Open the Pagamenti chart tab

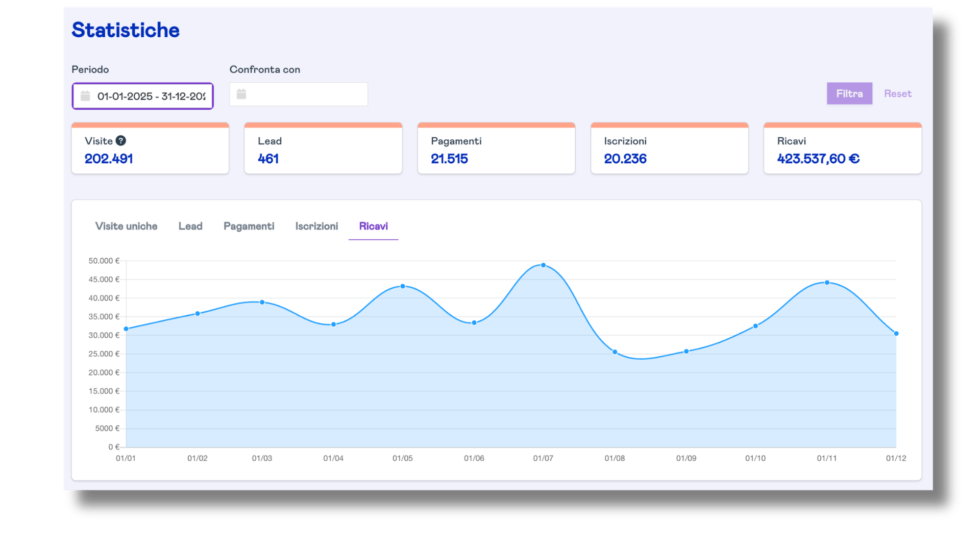249,226
